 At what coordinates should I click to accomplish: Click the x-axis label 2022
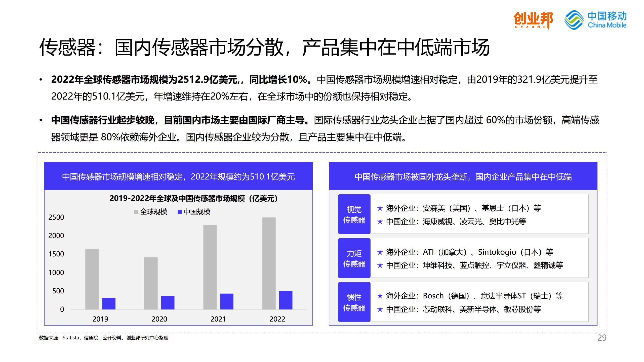pos(277,319)
